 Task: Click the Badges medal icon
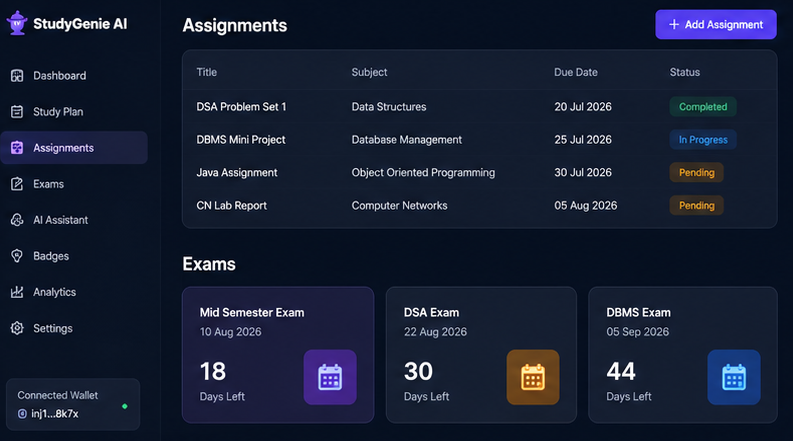point(17,256)
